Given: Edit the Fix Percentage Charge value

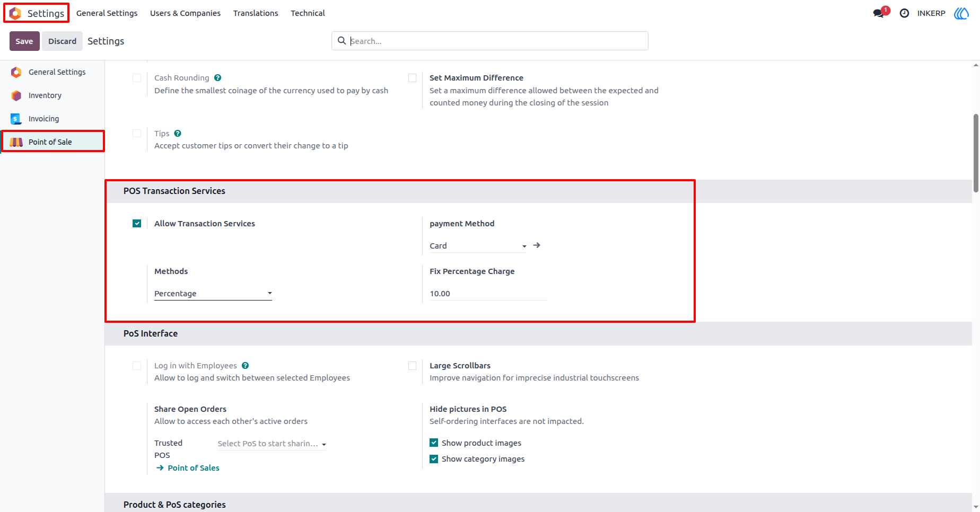Looking at the screenshot, I should click(488, 294).
